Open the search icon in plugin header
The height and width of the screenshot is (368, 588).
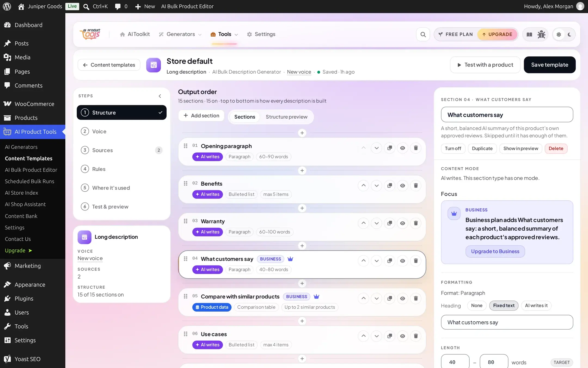[423, 34]
